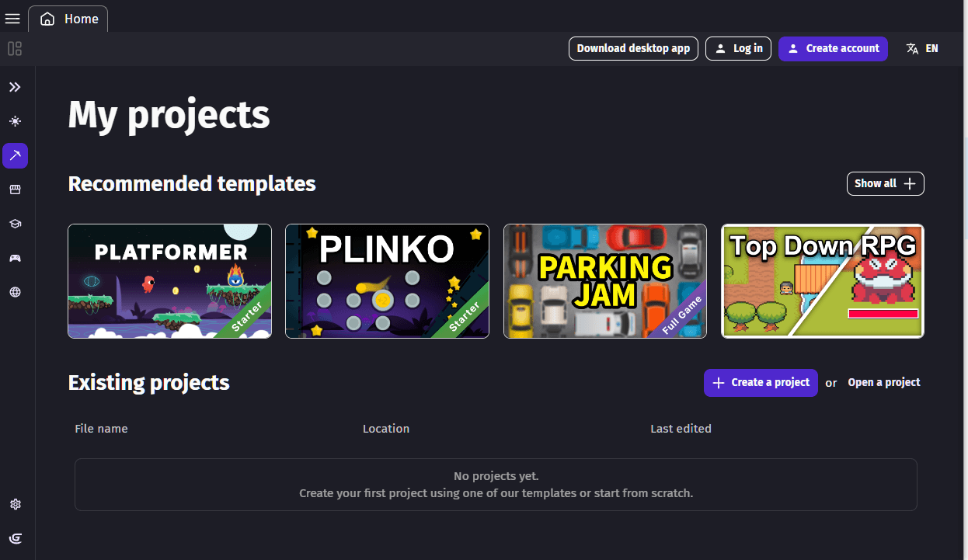The height and width of the screenshot is (560, 968).
Task: Open the Community globe icon
Action: pyautogui.click(x=15, y=292)
